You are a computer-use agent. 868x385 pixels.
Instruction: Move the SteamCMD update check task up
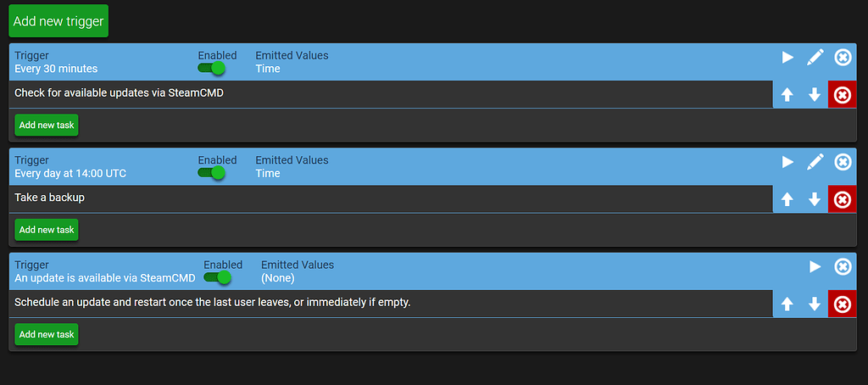tap(787, 95)
